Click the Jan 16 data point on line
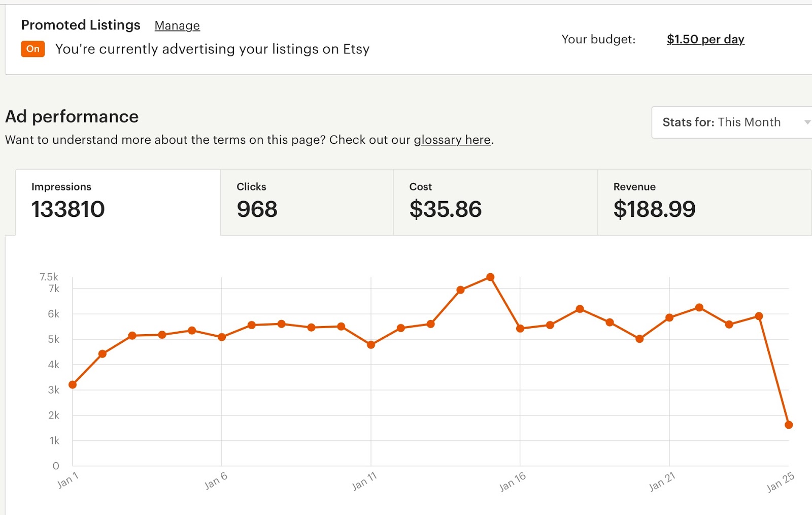This screenshot has height=515, width=812. tap(520, 329)
